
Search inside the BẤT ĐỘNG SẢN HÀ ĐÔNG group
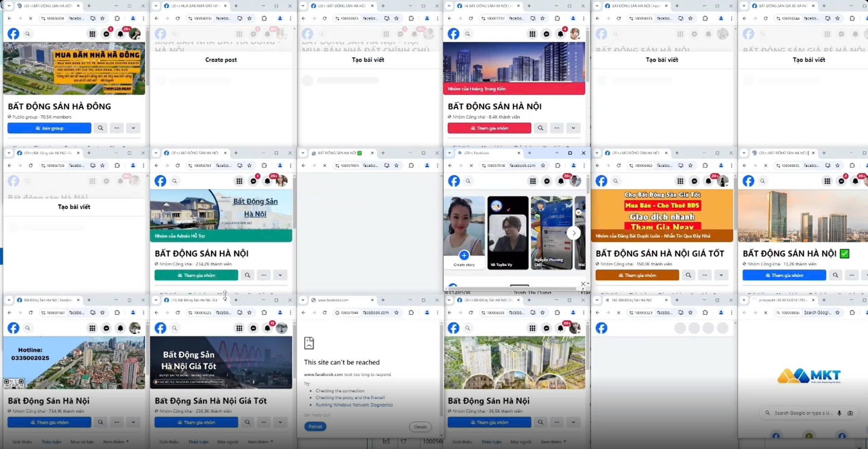pyautogui.click(x=100, y=128)
